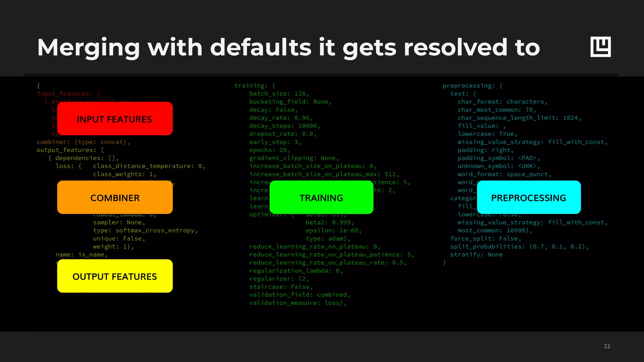The width and height of the screenshot is (644, 362).
Task: Click the slide title heading text
Action: [x=288, y=47]
